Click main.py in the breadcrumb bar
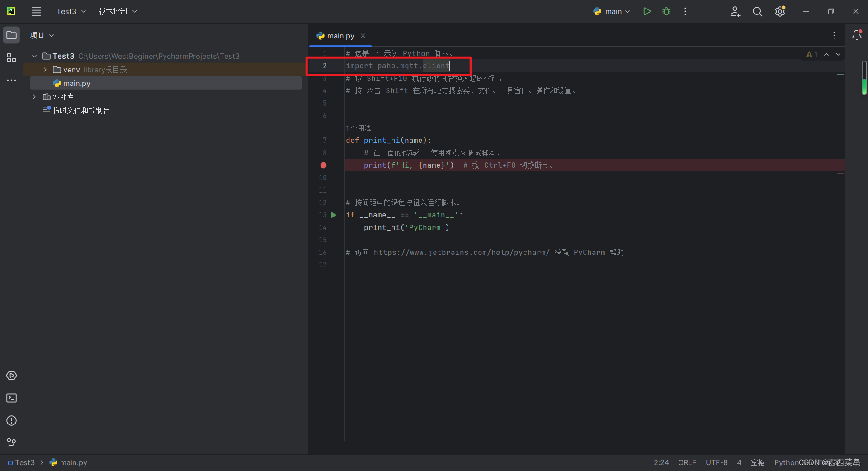The width and height of the screenshot is (868, 471). click(68, 463)
